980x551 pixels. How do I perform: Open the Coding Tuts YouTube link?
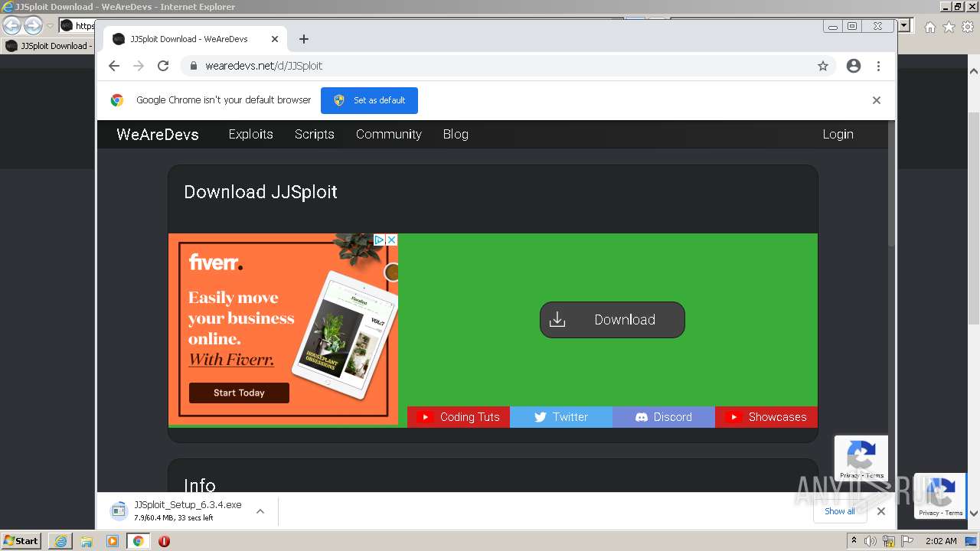tap(459, 417)
